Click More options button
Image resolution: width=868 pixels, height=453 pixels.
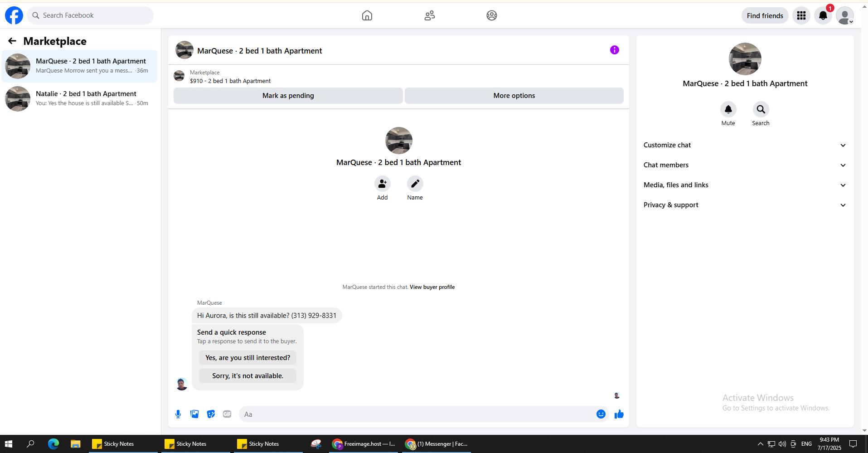(x=514, y=96)
